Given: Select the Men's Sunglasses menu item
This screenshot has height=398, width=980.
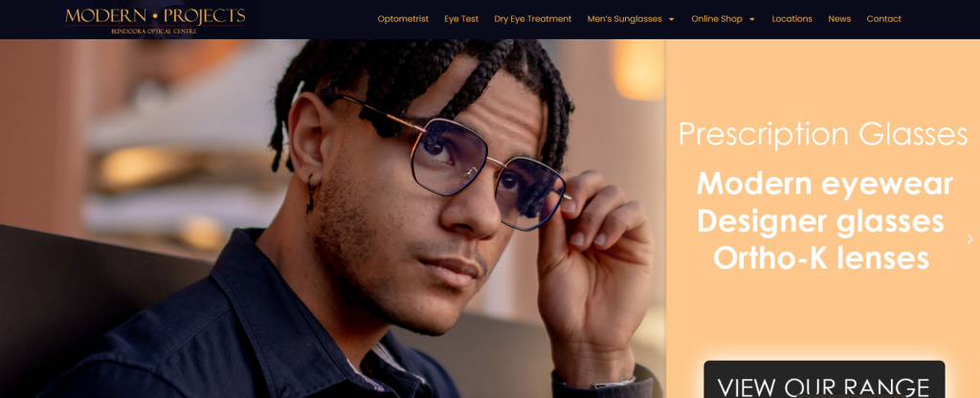Looking at the screenshot, I should 624,19.
